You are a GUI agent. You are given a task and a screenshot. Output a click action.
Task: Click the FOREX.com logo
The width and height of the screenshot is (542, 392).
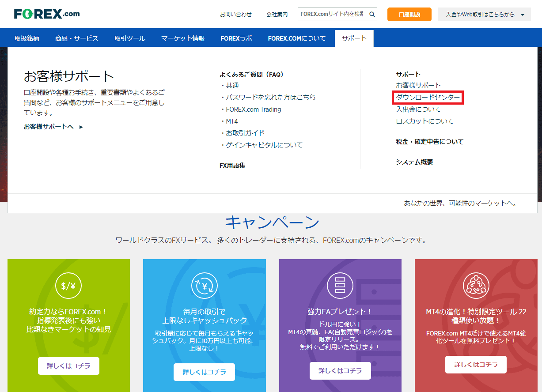point(47,14)
